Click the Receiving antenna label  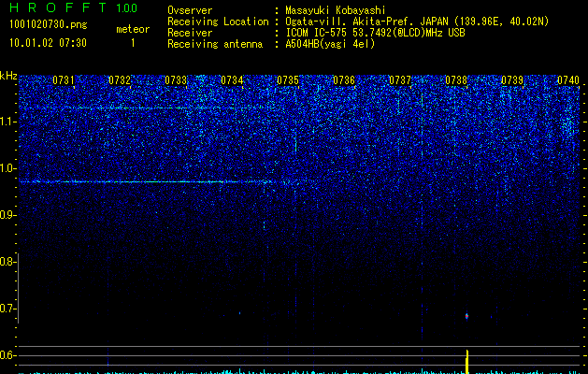click(215, 44)
